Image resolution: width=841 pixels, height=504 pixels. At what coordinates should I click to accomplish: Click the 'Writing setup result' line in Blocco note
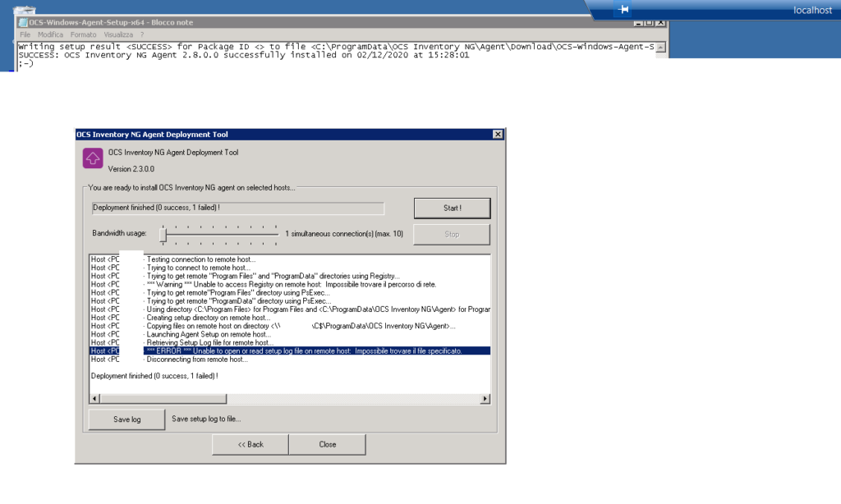click(x=336, y=47)
